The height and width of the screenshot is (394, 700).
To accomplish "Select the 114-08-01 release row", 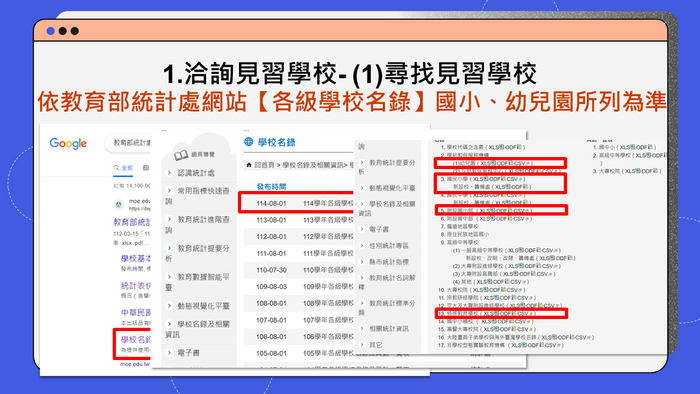I will point(298,203).
